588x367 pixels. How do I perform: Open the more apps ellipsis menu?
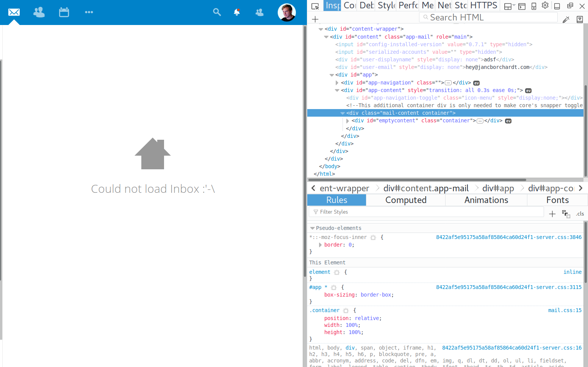89,12
